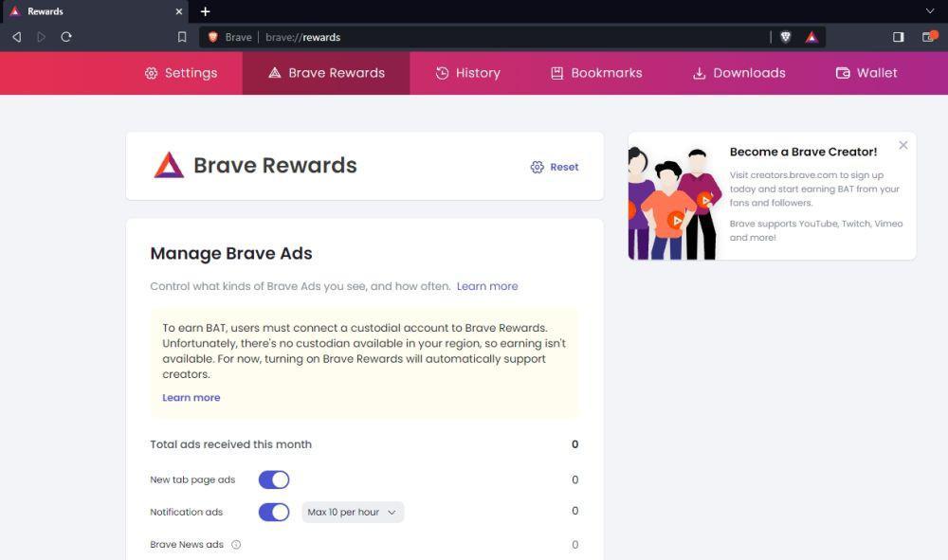The width and height of the screenshot is (948, 560).
Task: Open the Downloads navigation tab
Action: pos(738,73)
